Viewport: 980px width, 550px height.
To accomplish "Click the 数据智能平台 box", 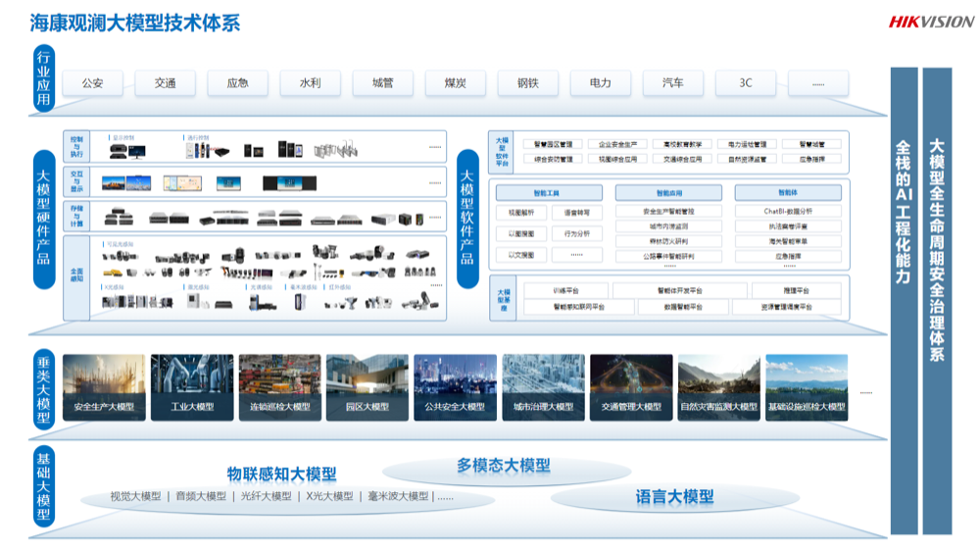I will tap(683, 307).
